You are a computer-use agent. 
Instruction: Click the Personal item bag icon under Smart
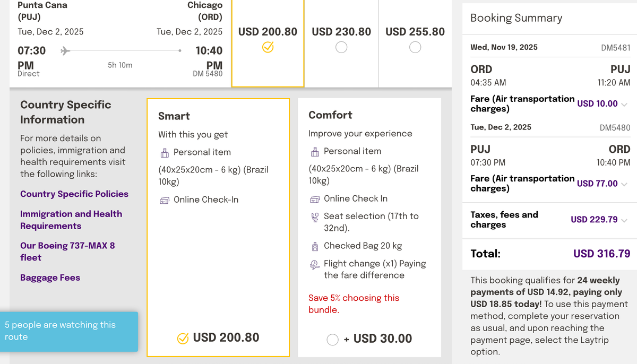point(165,153)
